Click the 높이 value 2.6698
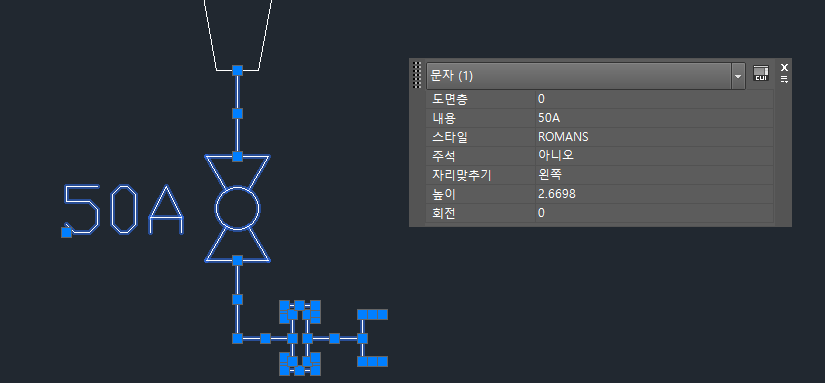The width and height of the screenshot is (825, 383). pos(654,194)
